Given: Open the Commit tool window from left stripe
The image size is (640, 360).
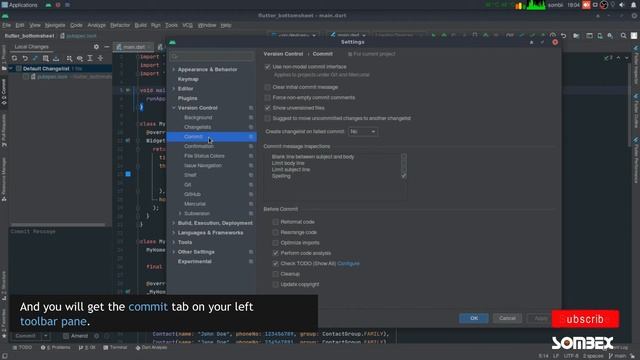Looking at the screenshot, I should tap(4, 92).
